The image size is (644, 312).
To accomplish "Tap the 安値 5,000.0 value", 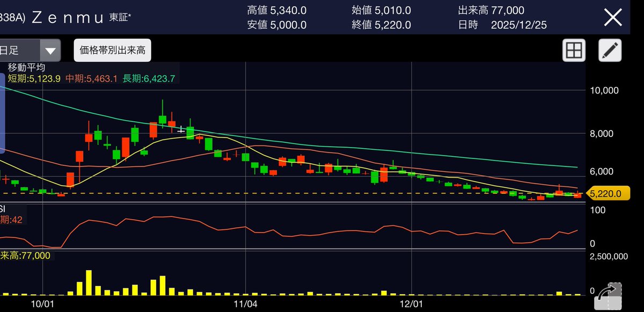I will coord(277,25).
